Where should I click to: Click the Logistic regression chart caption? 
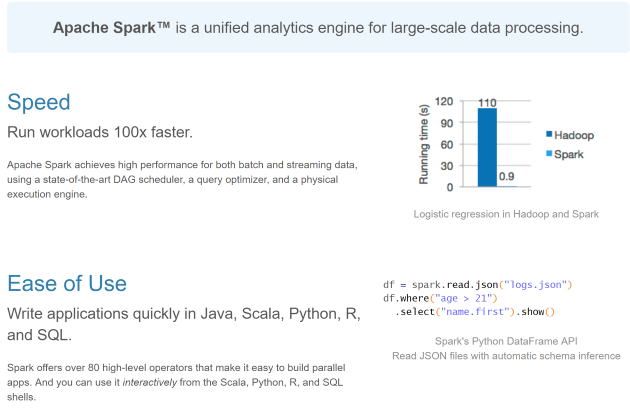coord(506,214)
